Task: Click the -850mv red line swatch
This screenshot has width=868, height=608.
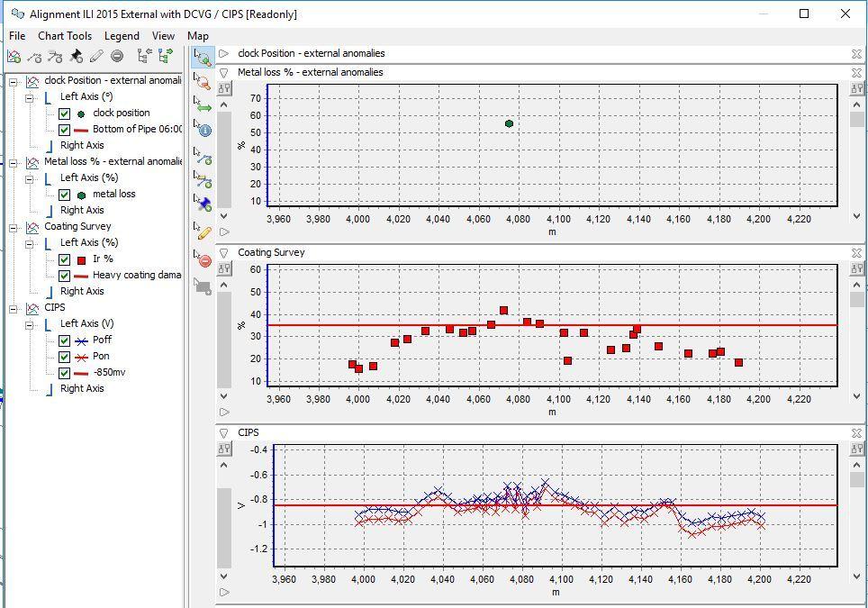Action: tap(82, 373)
